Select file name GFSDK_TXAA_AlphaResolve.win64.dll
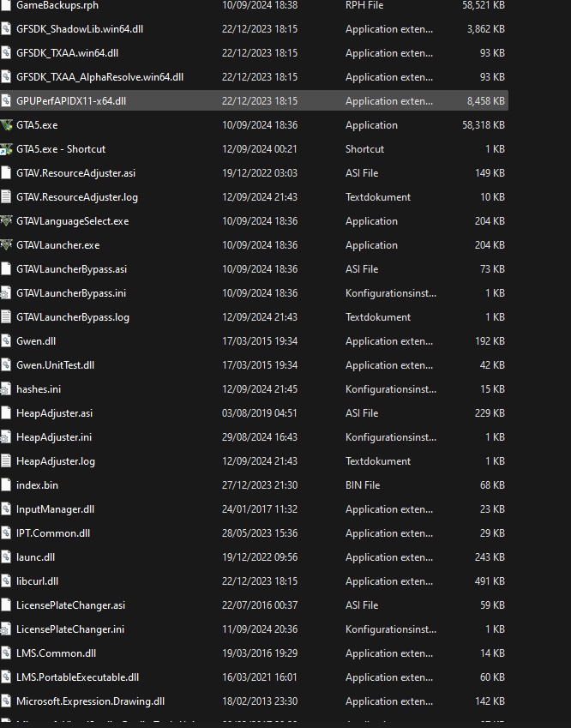The width and height of the screenshot is (571, 728). 99,77
